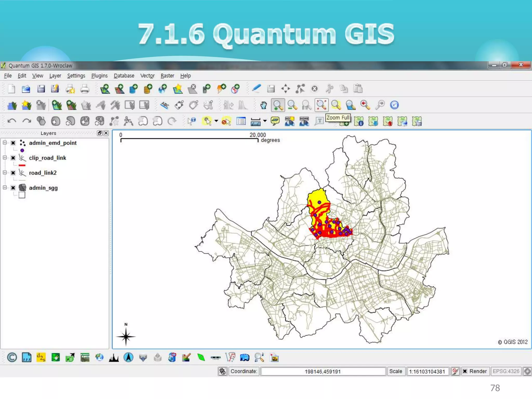The width and height of the screenshot is (532, 399).
Task: Click the purple admin_emd_point symbol swatch
Action: (22, 150)
